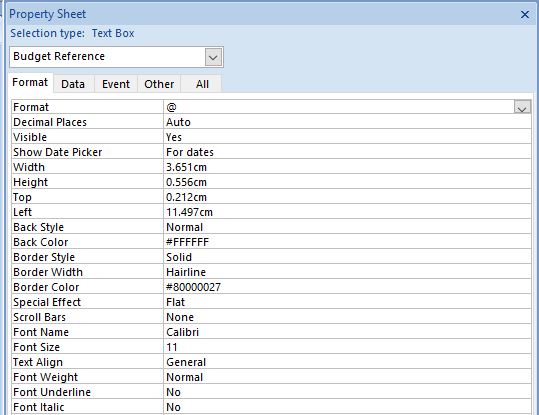The image size is (539, 415).
Task: Click the Scroll Bars value None
Action: (347, 317)
